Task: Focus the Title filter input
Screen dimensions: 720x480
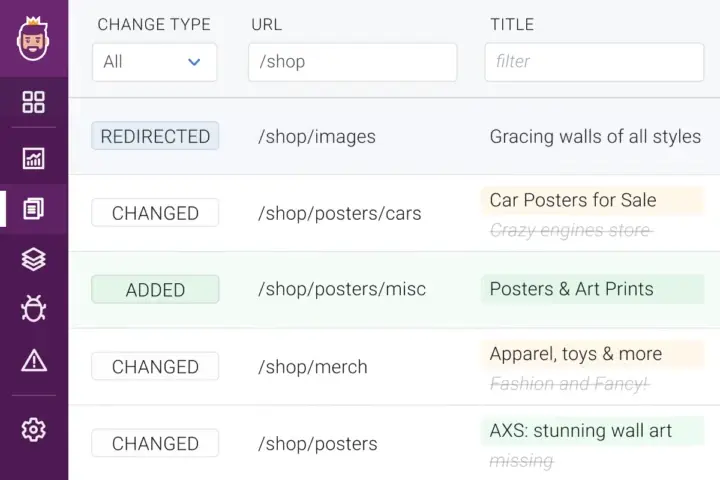Action: pos(594,62)
